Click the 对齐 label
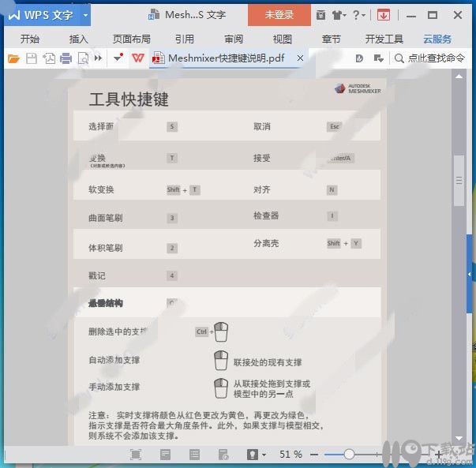The height and width of the screenshot is (468, 476). tap(261, 189)
